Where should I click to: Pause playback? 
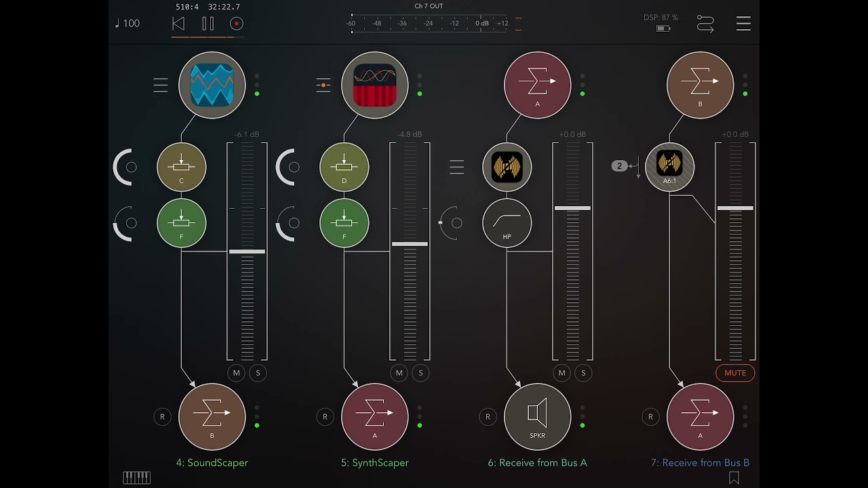click(208, 24)
